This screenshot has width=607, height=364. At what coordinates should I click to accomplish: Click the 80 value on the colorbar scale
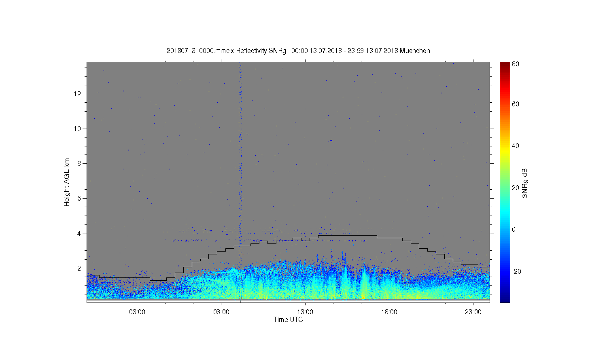[x=516, y=64]
